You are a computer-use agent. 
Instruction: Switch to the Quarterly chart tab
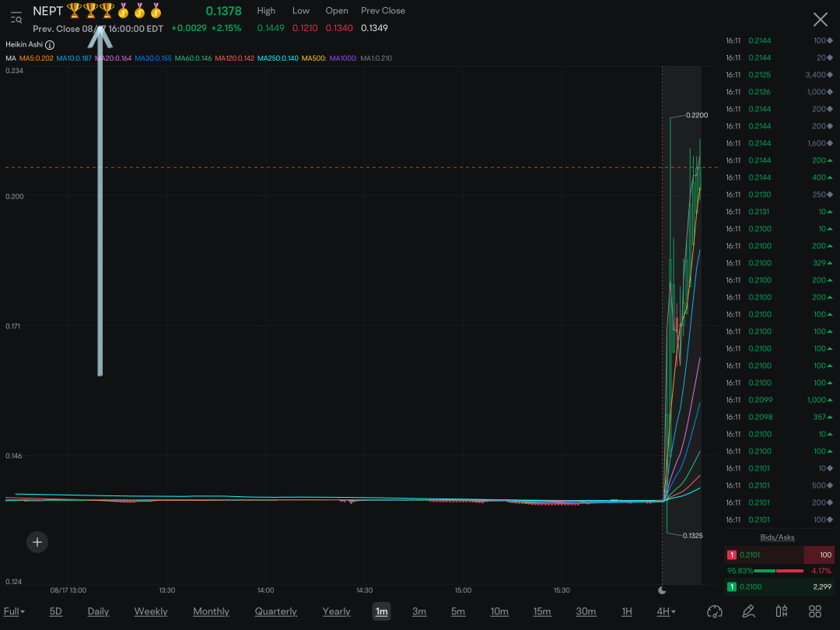[x=275, y=611]
